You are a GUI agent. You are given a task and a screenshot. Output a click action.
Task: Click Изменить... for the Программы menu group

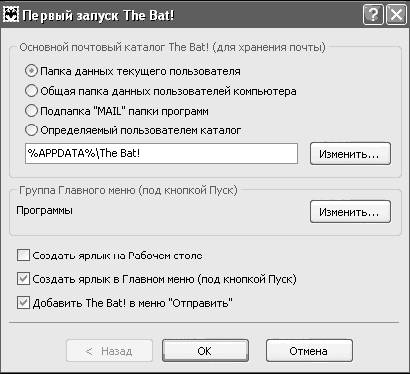(x=350, y=212)
